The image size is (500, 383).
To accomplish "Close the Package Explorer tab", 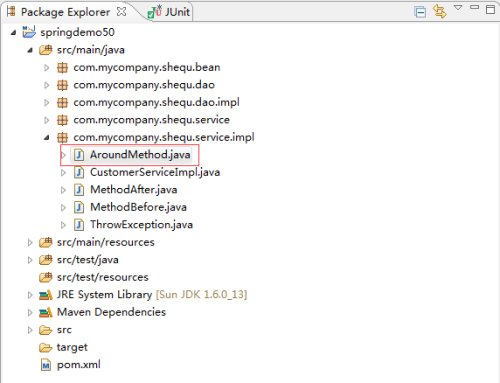I will [x=122, y=12].
